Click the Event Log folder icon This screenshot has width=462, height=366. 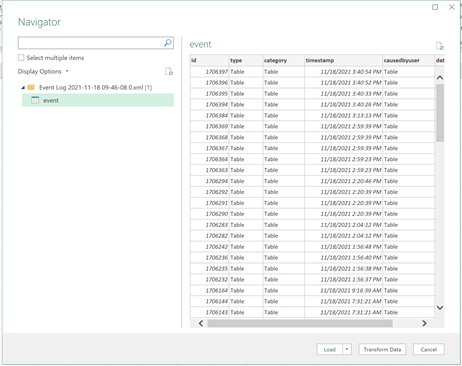tap(31, 87)
